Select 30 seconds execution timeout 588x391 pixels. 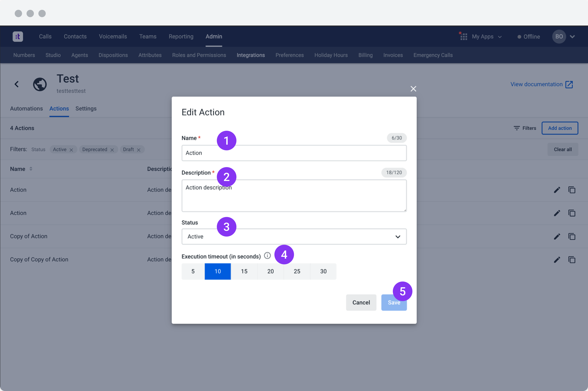click(x=323, y=271)
